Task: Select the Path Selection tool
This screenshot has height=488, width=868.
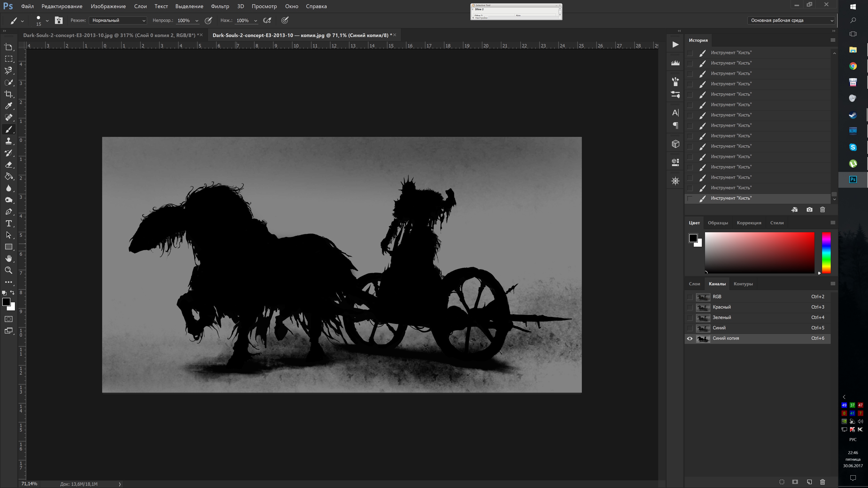Action: point(9,235)
